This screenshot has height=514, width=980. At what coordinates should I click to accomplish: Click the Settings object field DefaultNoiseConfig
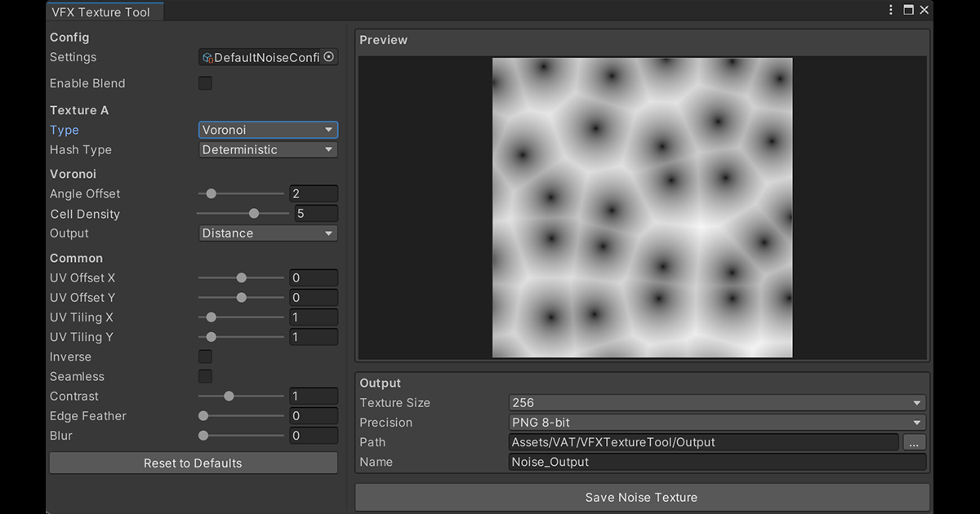coord(268,57)
